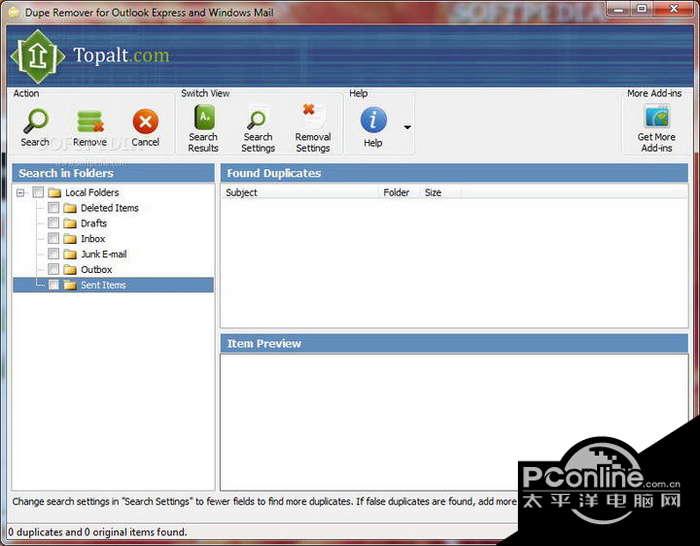This screenshot has width=700, height=546.
Task: Click the Topalt.com logo
Action: pos(91,56)
